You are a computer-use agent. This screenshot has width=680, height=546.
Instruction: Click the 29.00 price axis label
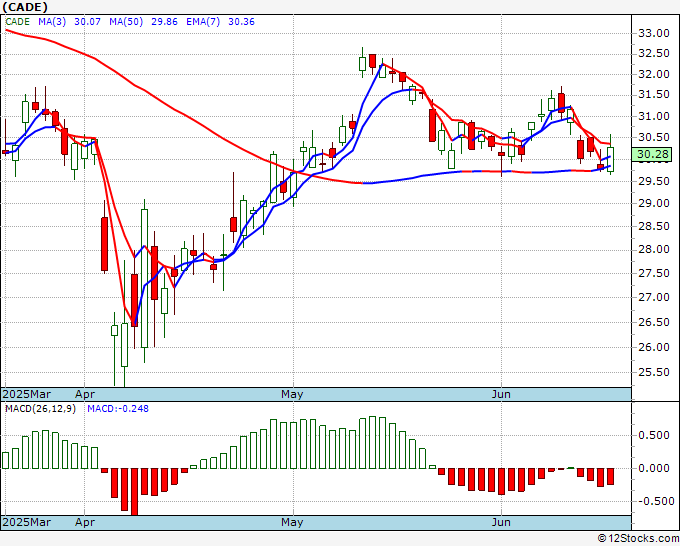654,204
